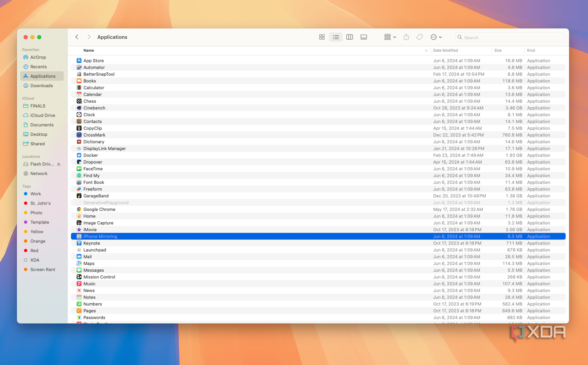Select the Google Chrome app icon

pos(79,209)
